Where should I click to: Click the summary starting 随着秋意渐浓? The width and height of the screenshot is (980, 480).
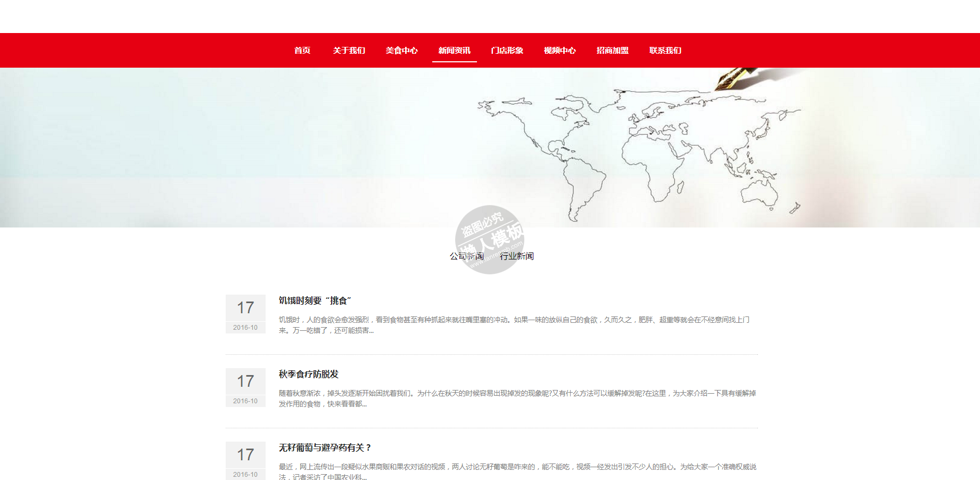[517, 398]
